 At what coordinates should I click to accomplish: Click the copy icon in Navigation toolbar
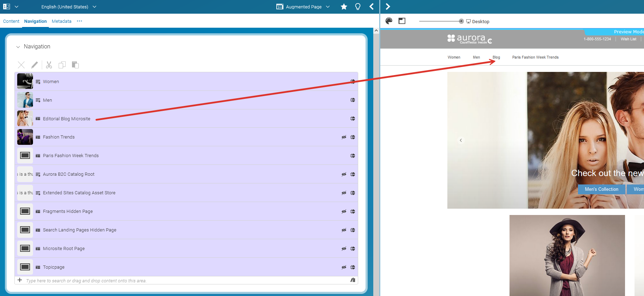(x=62, y=65)
